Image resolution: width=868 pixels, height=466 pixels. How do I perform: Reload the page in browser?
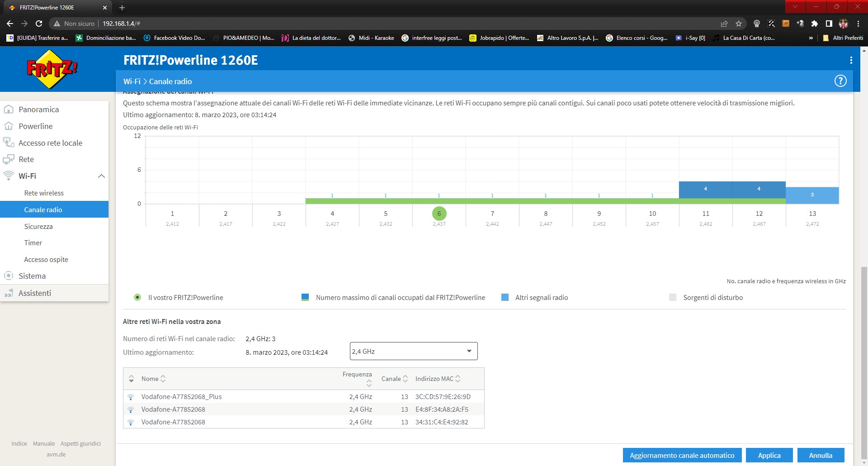39,24
